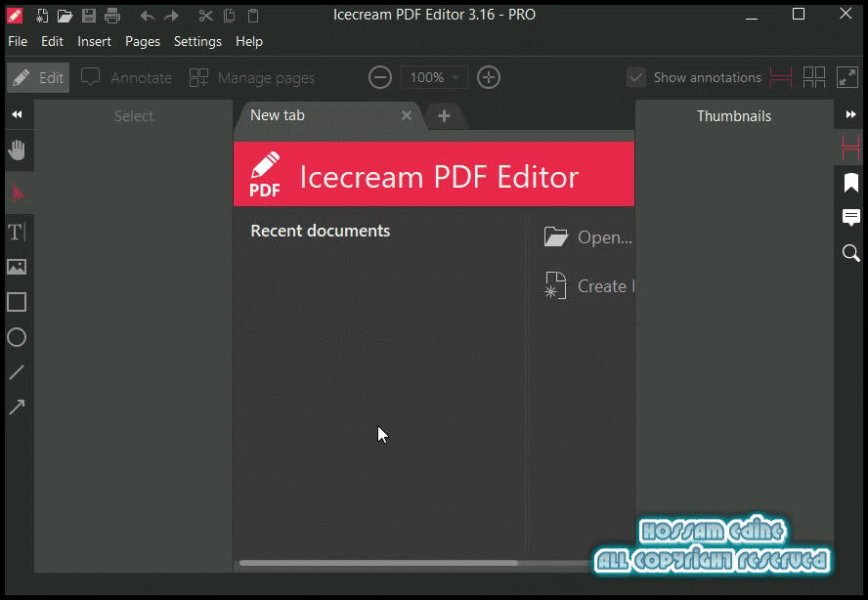Select the Arrow drawing tool
The height and width of the screenshot is (600, 868).
coord(17,407)
